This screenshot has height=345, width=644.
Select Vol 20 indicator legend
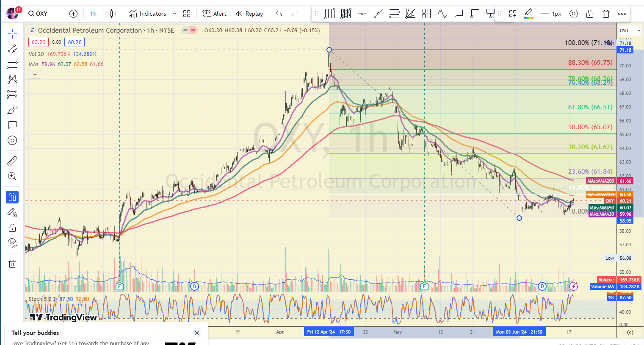click(36, 54)
